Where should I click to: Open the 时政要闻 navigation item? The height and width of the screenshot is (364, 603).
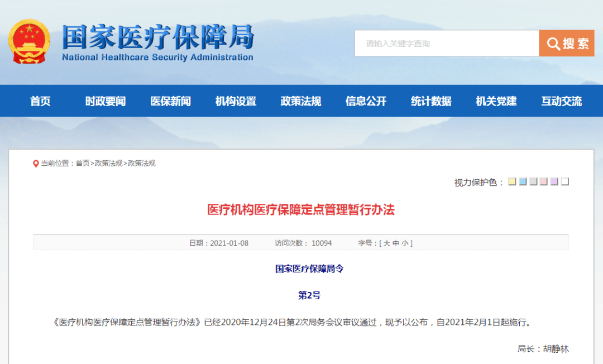pyautogui.click(x=106, y=101)
